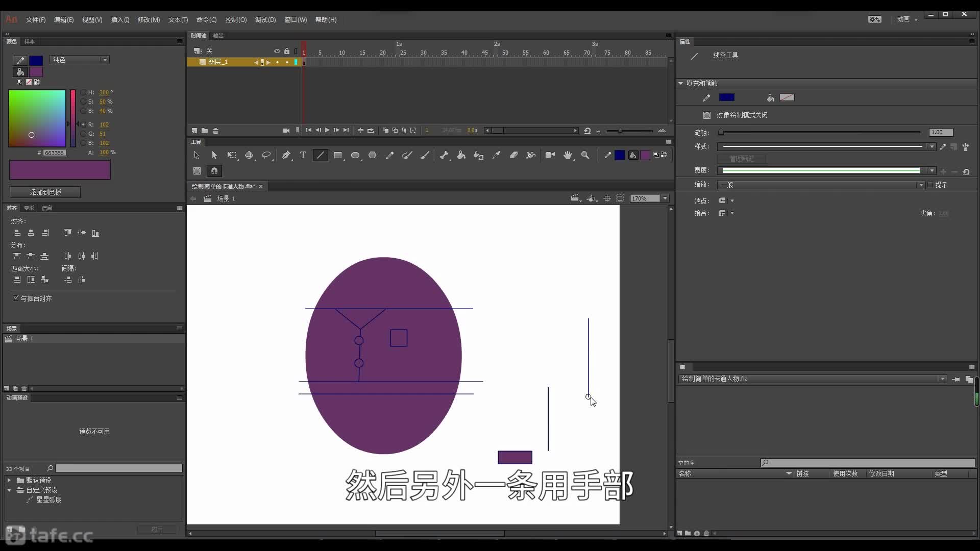This screenshot has height=551, width=980.
Task: Click new layer icon in timeline
Action: [194, 131]
